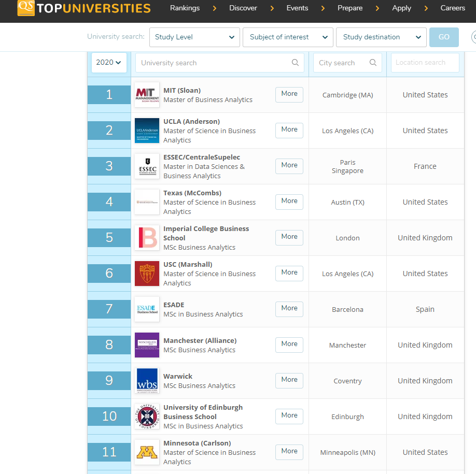Open the Imperial College Business School link

[x=206, y=233]
